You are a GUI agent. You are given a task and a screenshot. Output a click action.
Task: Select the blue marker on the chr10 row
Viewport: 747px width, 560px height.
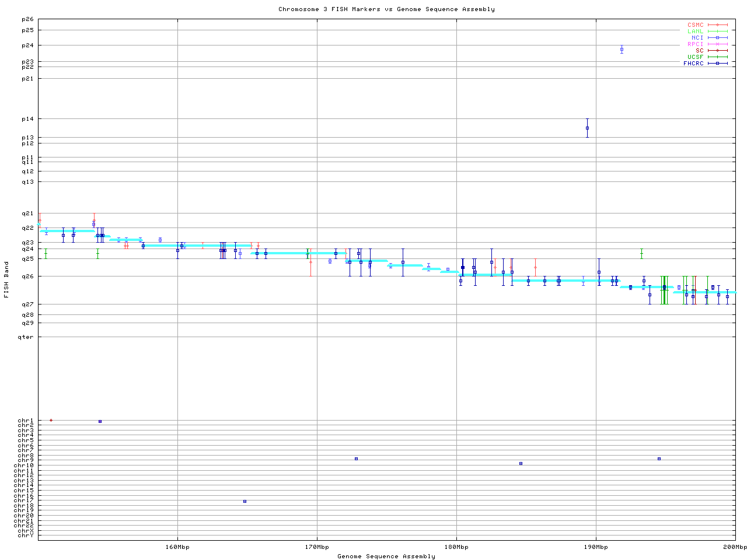[521, 464]
